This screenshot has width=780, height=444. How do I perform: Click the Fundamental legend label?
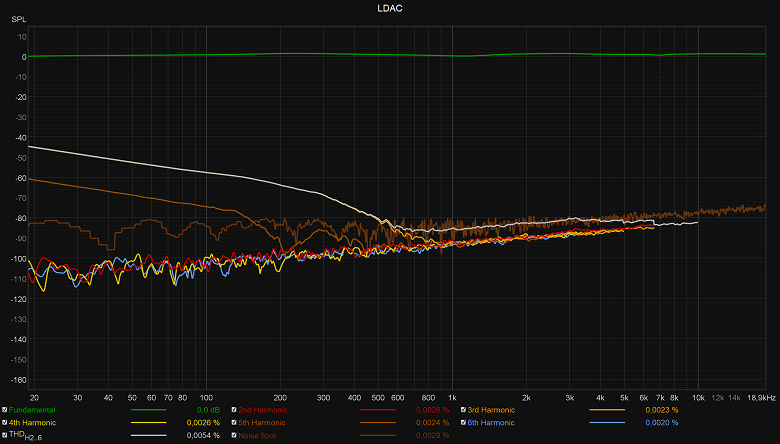point(32,410)
